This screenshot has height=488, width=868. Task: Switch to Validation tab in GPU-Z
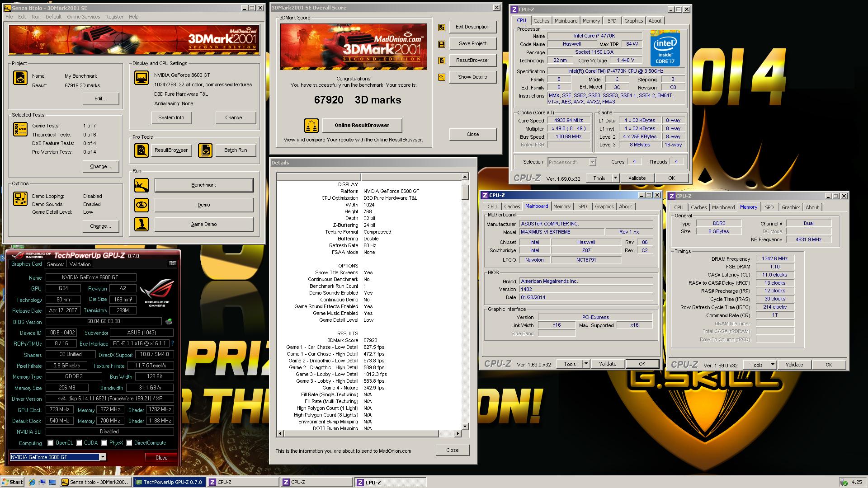click(x=80, y=264)
